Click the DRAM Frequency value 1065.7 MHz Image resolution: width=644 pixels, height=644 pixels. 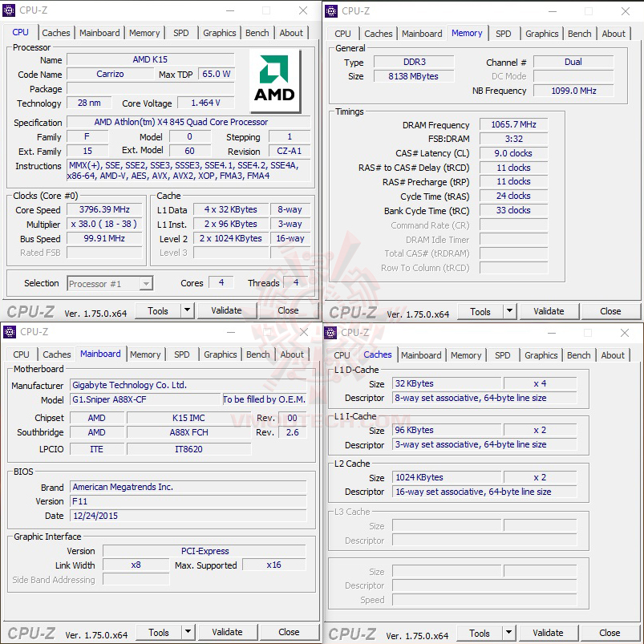(513, 124)
